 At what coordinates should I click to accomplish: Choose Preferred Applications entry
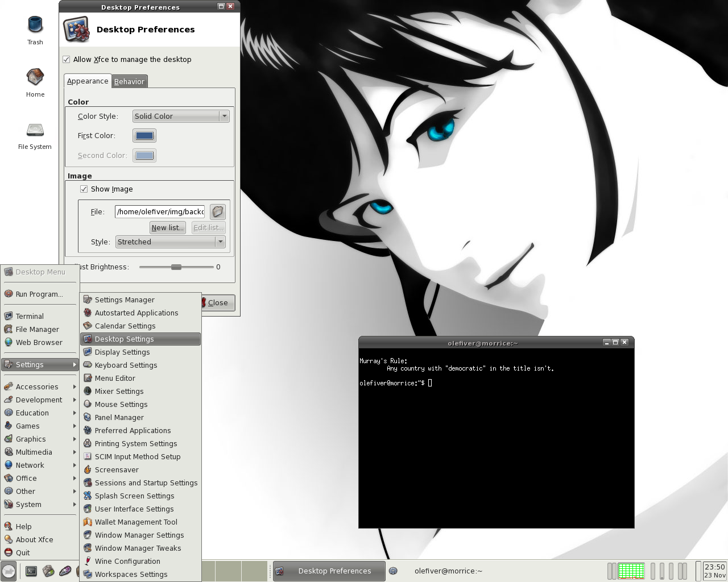tap(140, 430)
